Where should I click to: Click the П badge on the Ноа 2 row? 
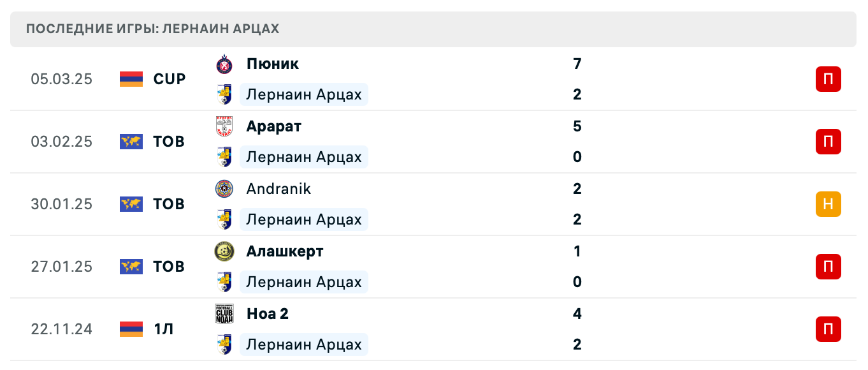[828, 329]
